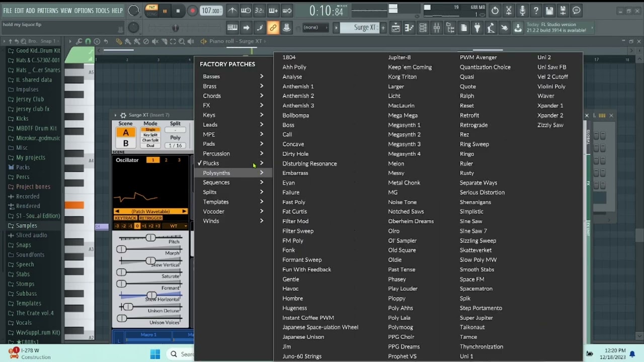Select Scene B in Surge XT
Image resolution: width=644 pixels, height=362 pixels.
click(x=126, y=143)
